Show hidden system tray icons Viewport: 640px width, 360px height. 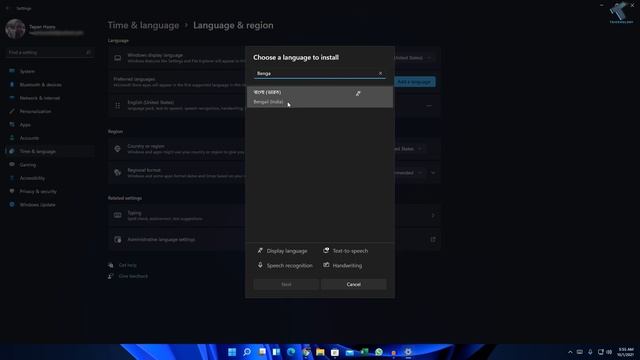[x=570, y=352]
